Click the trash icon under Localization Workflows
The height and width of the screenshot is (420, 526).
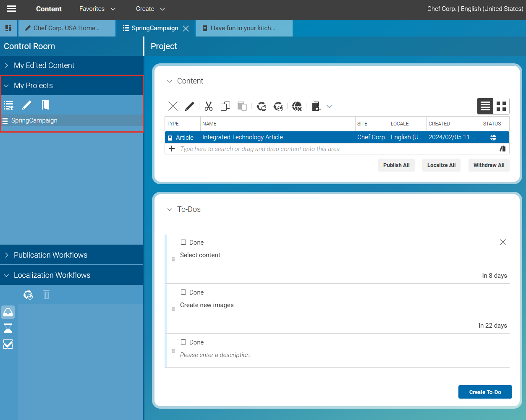(x=46, y=295)
